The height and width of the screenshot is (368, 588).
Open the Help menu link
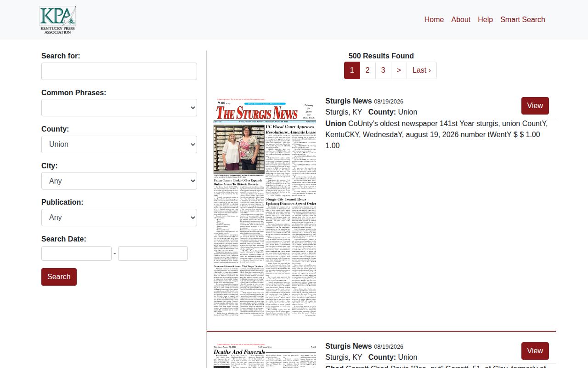click(485, 19)
